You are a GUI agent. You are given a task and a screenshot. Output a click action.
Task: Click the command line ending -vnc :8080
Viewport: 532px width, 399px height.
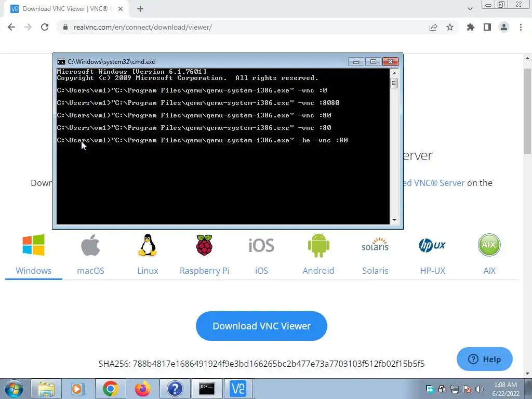coord(198,103)
